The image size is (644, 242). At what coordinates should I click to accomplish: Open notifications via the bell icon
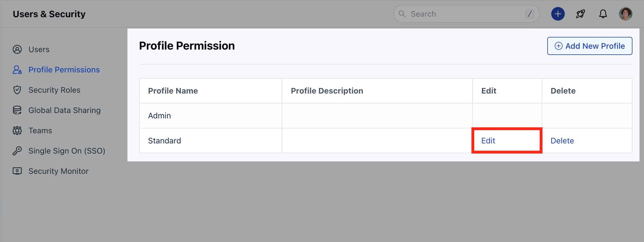(x=603, y=14)
